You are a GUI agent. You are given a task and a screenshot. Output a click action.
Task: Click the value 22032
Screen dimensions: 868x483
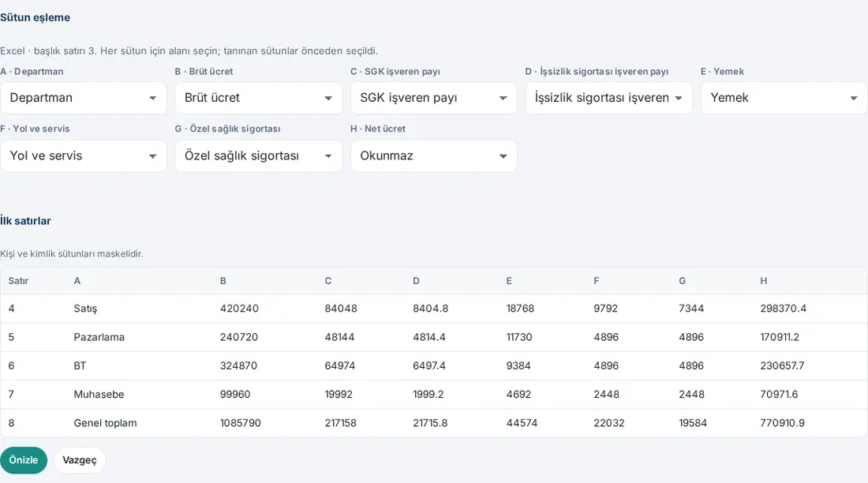609,423
